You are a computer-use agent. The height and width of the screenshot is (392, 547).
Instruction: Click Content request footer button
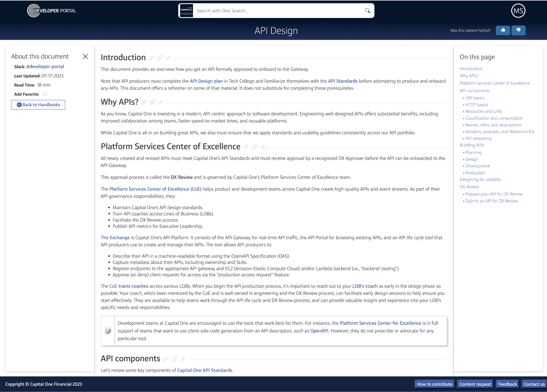pos(475,384)
